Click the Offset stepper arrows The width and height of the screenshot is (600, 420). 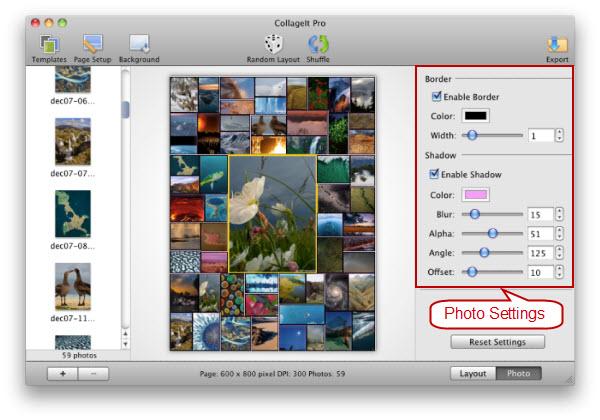tap(559, 272)
